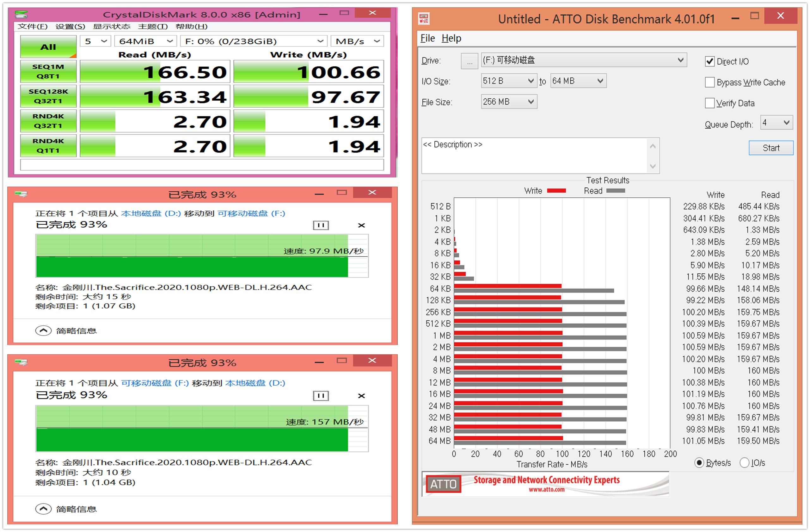Image resolution: width=810 pixels, height=532 pixels.
Task: Open the Queue Depth dropdown
Action: click(777, 123)
